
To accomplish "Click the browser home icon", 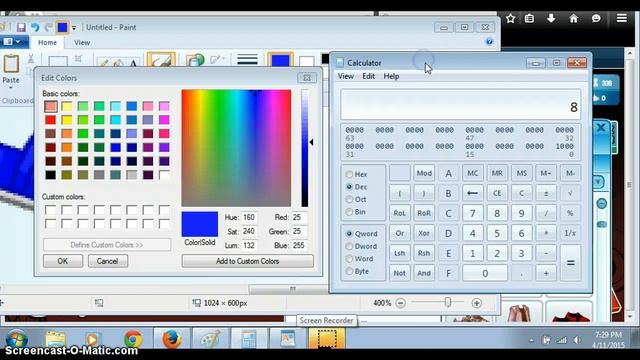I will [573, 18].
